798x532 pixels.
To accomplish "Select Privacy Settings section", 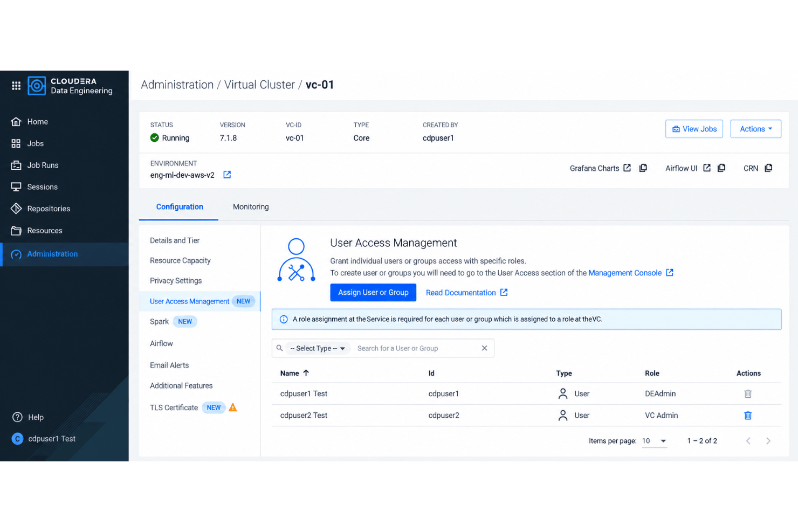I will [176, 281].
